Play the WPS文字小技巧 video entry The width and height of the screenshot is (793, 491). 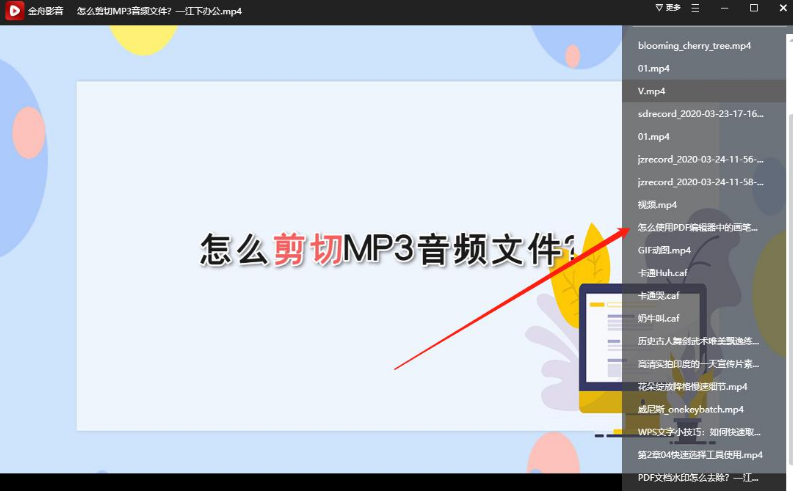698,432
